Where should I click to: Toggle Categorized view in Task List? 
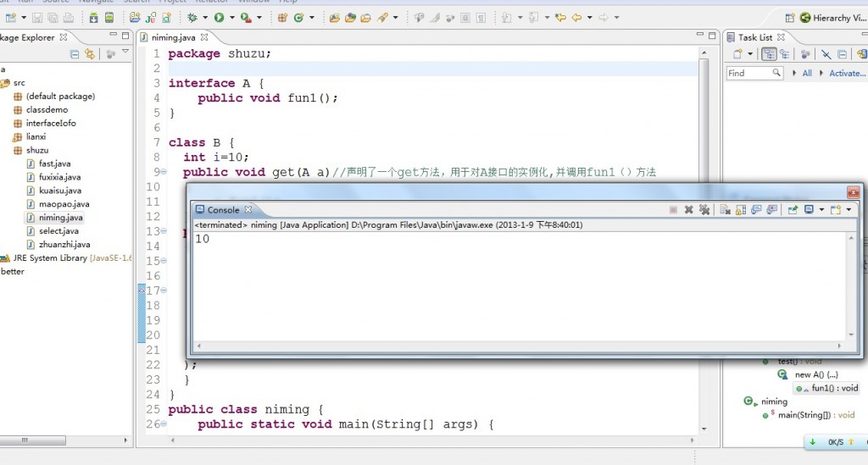[769, 54]
